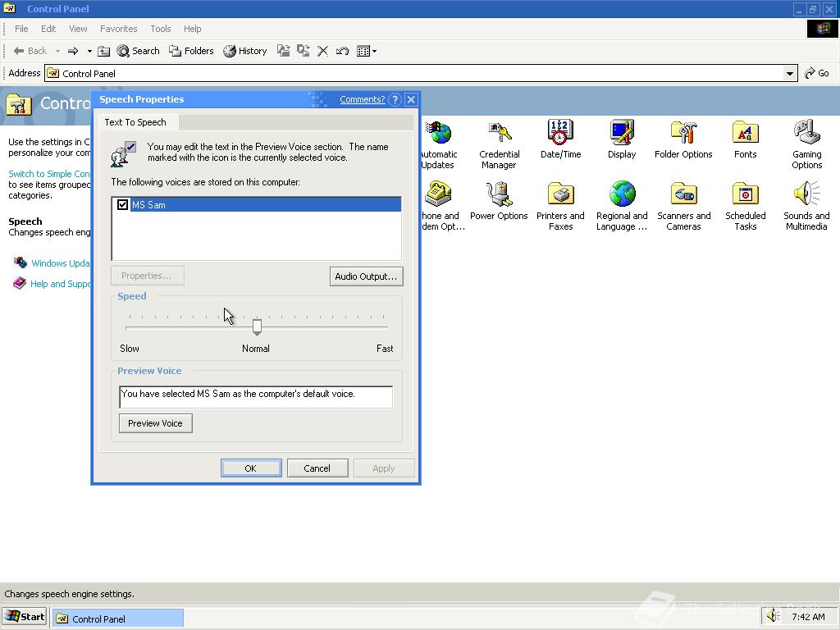Open the Favorites menu
The width and height of the screenshot is (840, 630).
coord(118,29)
